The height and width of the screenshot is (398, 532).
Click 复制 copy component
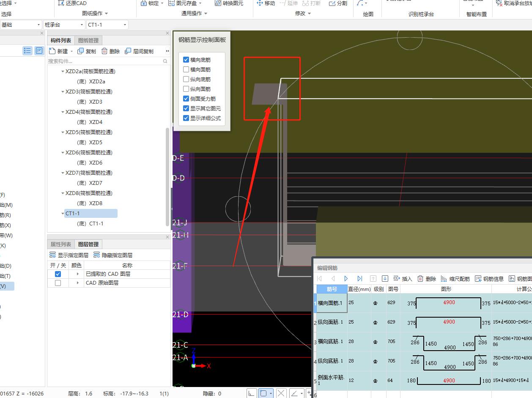[87, 51]
